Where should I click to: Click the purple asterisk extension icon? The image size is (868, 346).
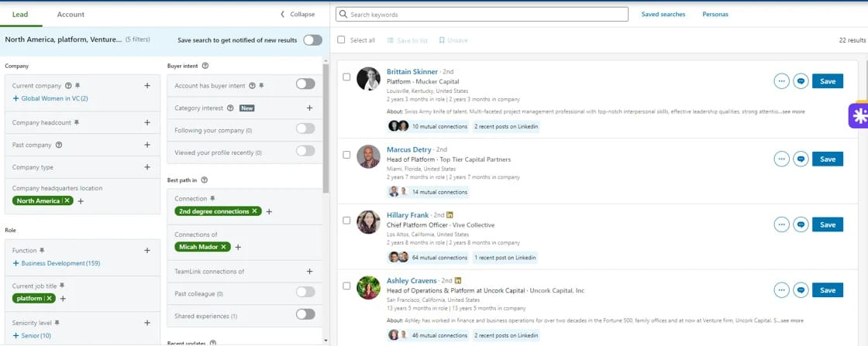[859, 115]
